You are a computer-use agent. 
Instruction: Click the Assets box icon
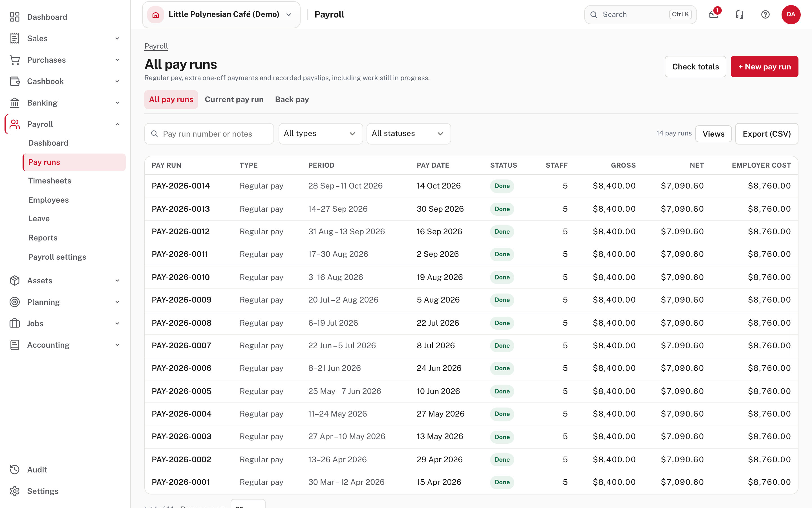[14, 281]
